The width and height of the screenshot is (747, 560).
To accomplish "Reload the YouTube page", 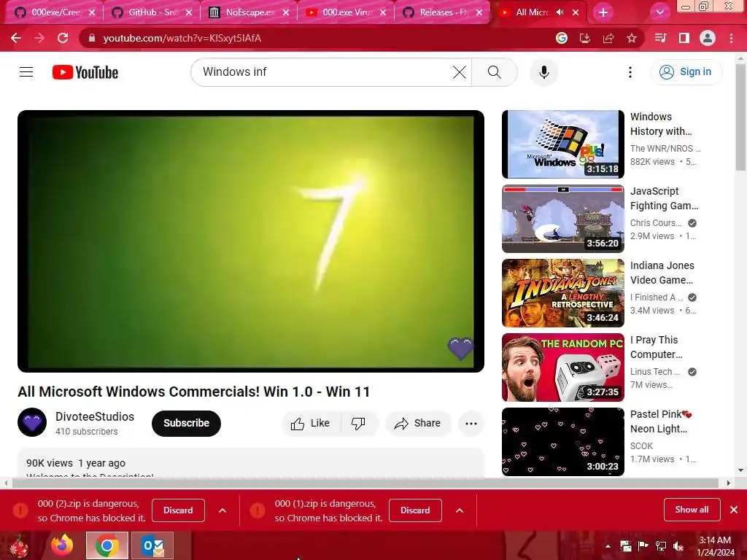I will [x=63, y=38].
